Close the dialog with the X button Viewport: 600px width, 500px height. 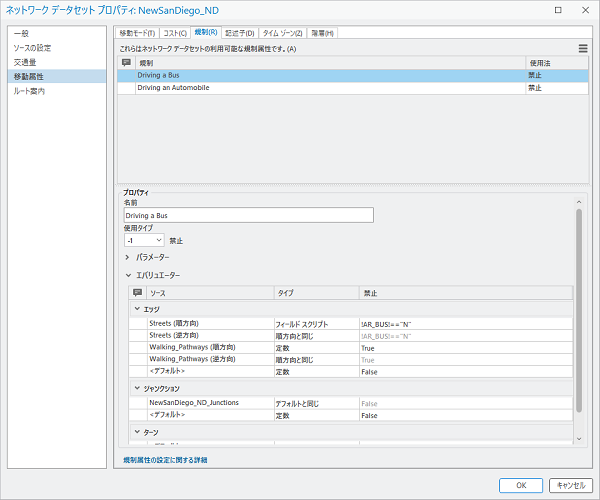(584, 10)
